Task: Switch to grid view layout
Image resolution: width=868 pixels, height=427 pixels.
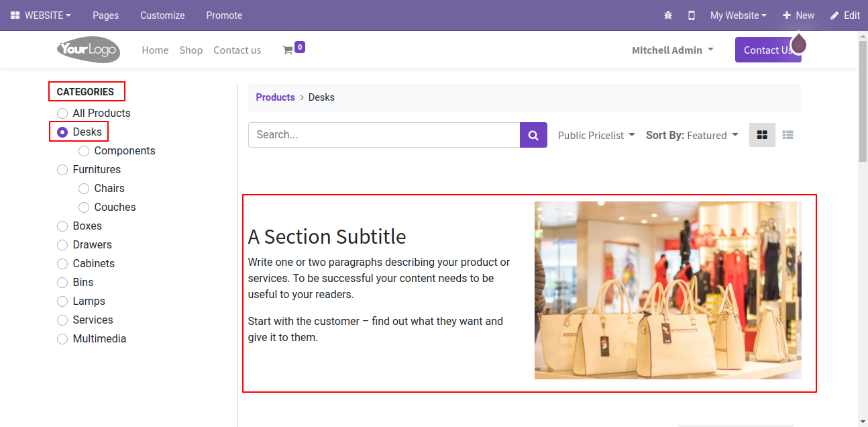Action: click(x=762, y=135)
